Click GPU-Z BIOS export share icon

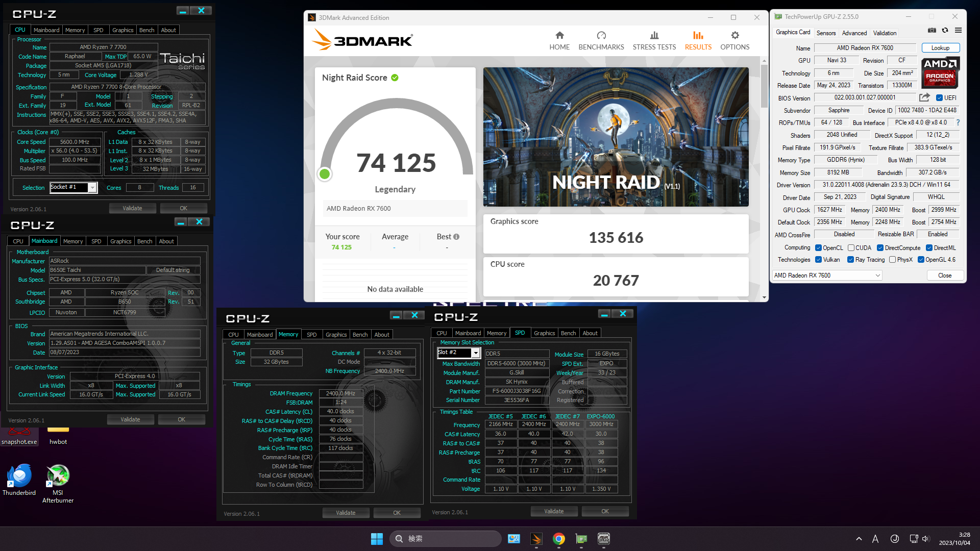point(925,97)
